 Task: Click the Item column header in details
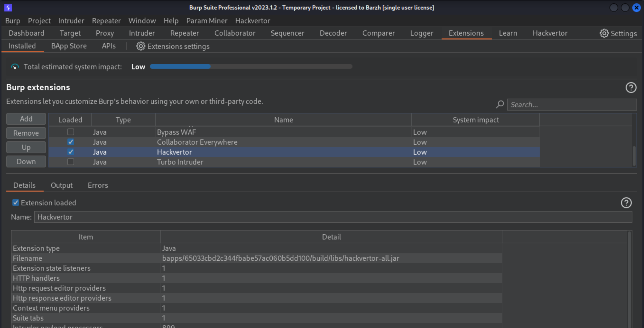(x=86, y=237)
